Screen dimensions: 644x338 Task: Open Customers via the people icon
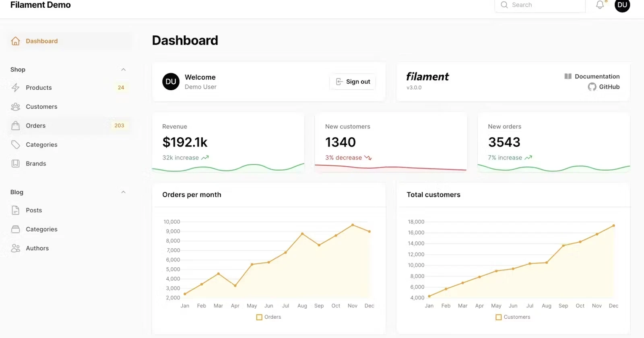pos(15,106)
